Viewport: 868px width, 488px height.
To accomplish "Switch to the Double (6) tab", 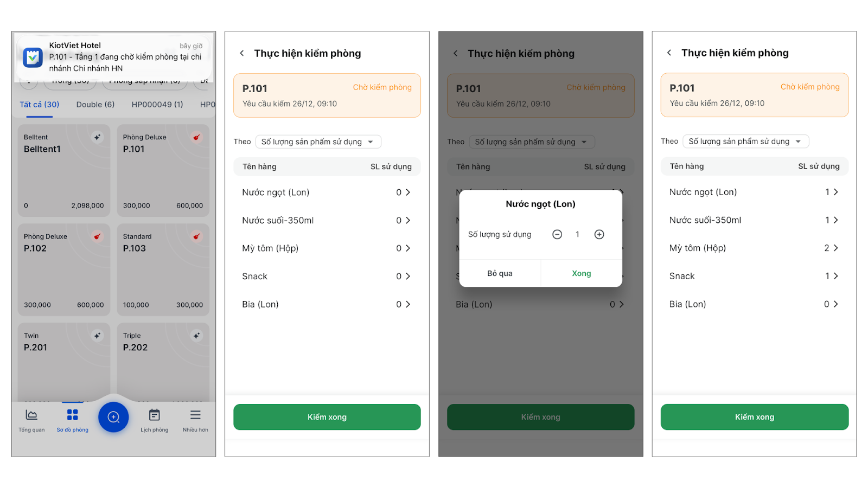I will pos(95,105).
